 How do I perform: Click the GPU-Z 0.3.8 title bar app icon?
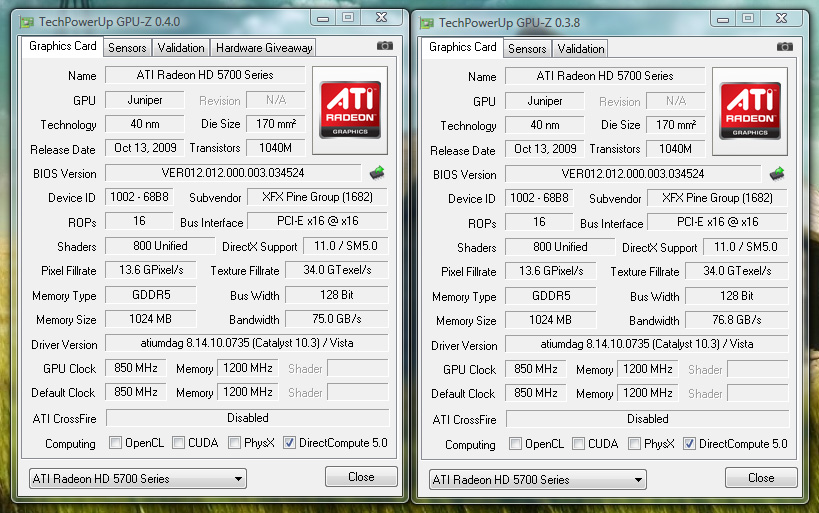click(429, 20)
